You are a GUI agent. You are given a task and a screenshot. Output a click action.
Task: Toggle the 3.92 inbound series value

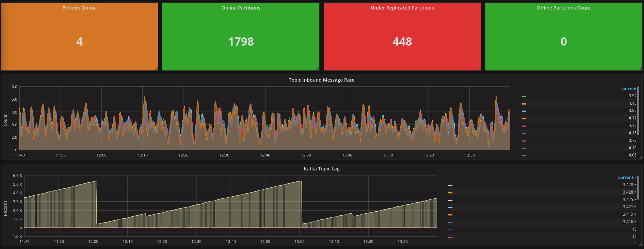click(x=632, y=96)
